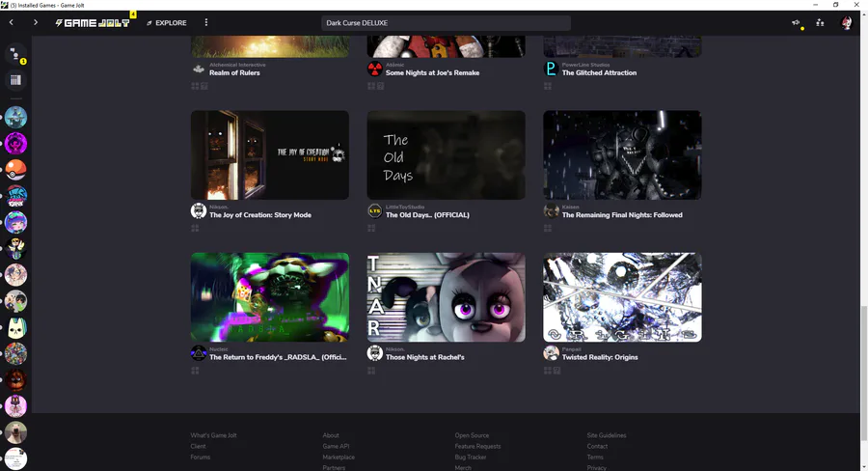The image size is (868, 471).
Task: Open the teal-eared cat community avatar
Action: click(15, 327)
